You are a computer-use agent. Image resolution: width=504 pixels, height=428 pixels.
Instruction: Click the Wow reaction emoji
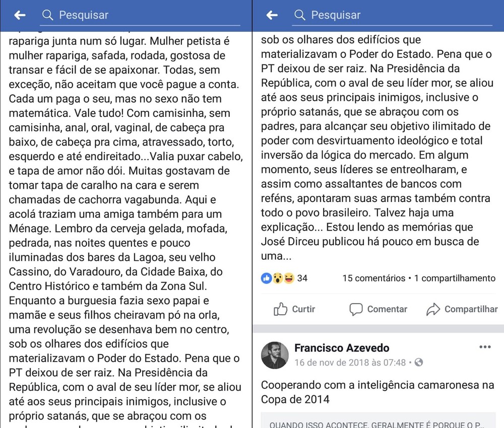coord(277,278)
